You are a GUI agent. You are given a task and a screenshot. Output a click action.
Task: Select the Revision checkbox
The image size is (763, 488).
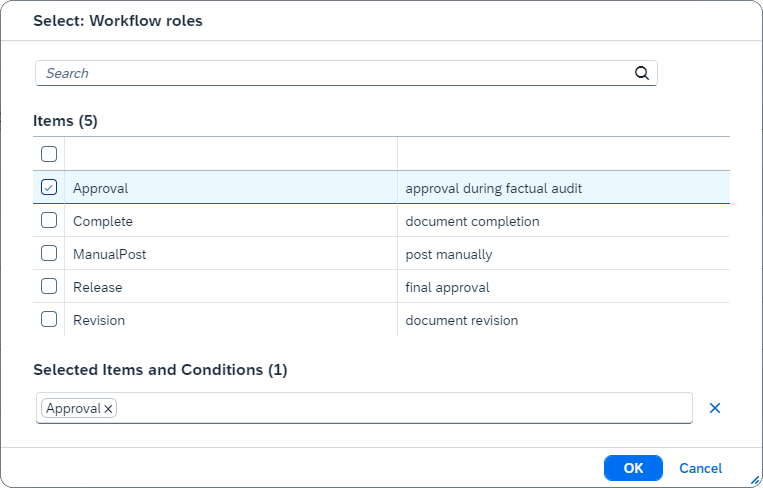49,319
